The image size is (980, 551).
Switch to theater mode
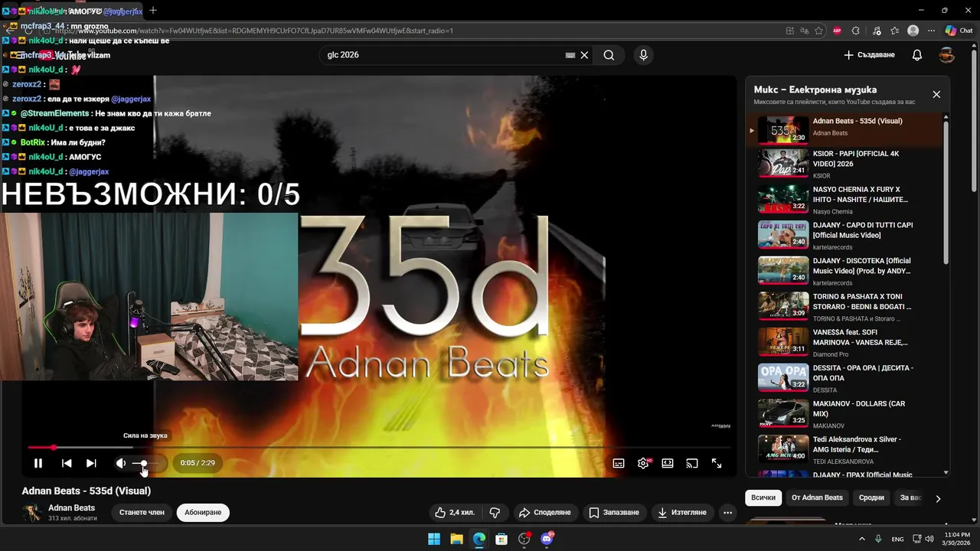(x=668, y=463)
